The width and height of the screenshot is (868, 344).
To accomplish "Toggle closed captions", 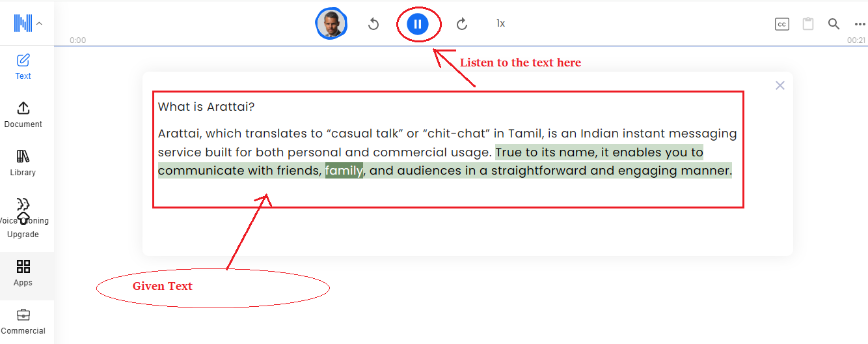I will point(782,24).
